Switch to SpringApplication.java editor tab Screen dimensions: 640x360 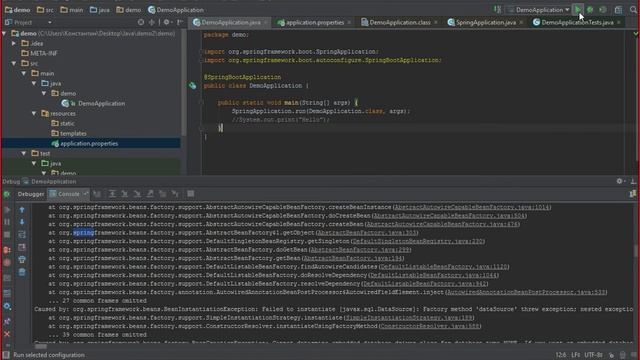pyautogui.click(x=485, y=22)
